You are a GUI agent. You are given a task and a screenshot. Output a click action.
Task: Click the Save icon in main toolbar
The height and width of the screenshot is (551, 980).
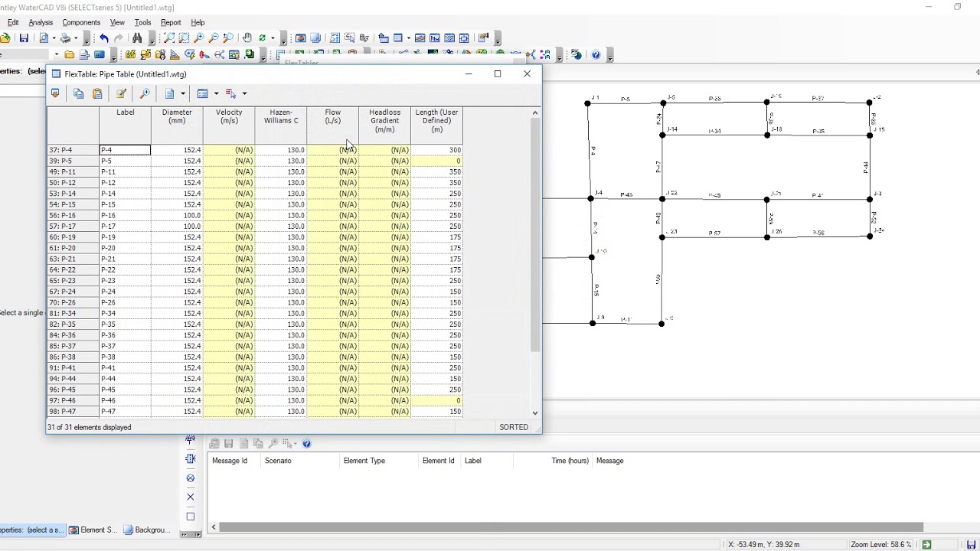pyautogui.click(x=24, y=38)
